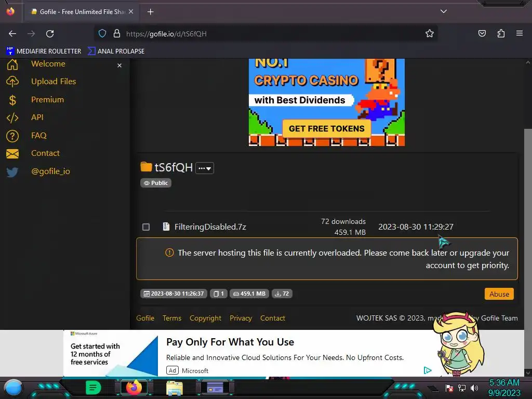The image size is (532, 399).
Task: Open File Explorer from taskbar
Action: click(x=175, y=388)
